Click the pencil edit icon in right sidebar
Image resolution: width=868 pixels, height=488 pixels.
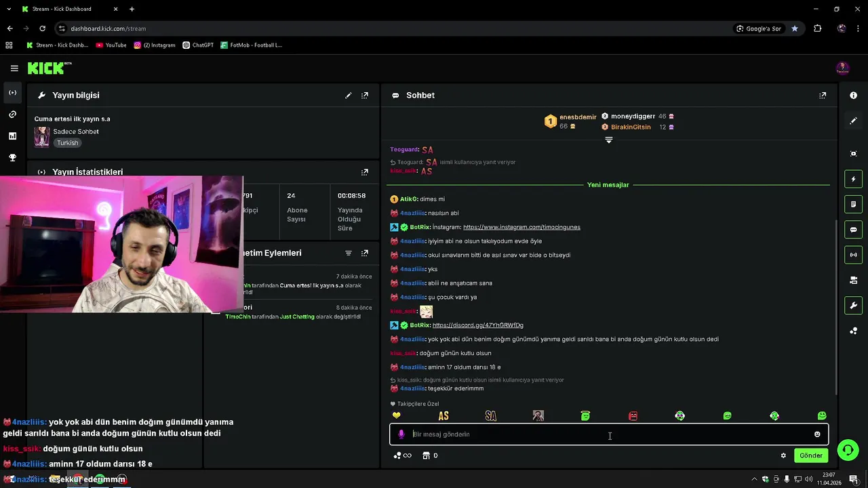tap(854, 121)
